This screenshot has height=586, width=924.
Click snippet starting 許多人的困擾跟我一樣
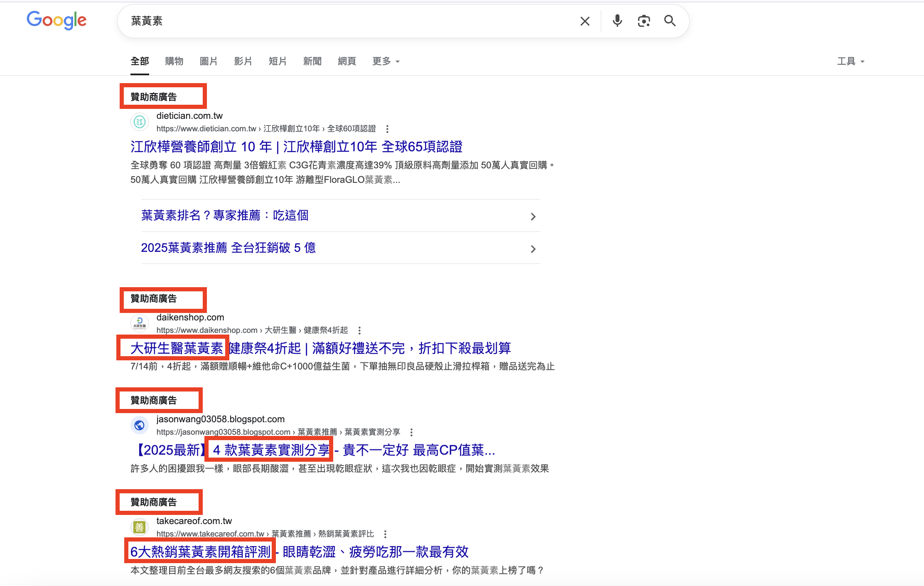pos(340,468)
